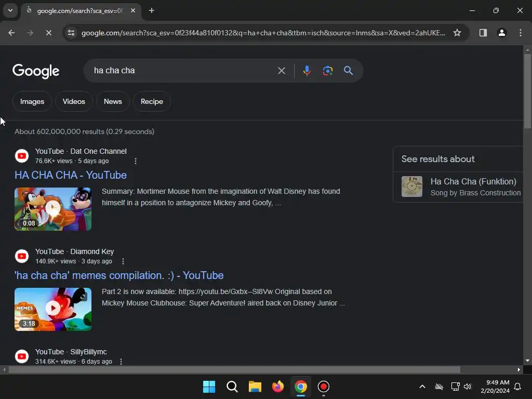Open Windows taskbar search
This screenshot has width=532, height=399.
232,387
